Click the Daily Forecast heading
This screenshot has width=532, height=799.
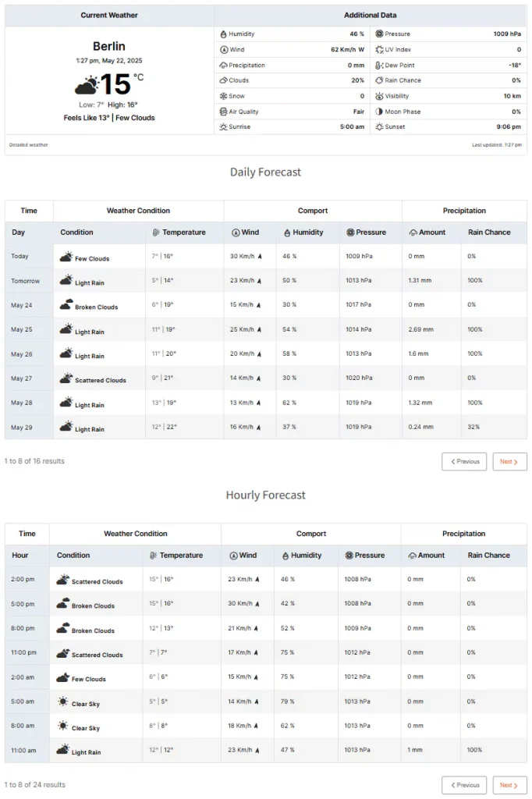265,172
